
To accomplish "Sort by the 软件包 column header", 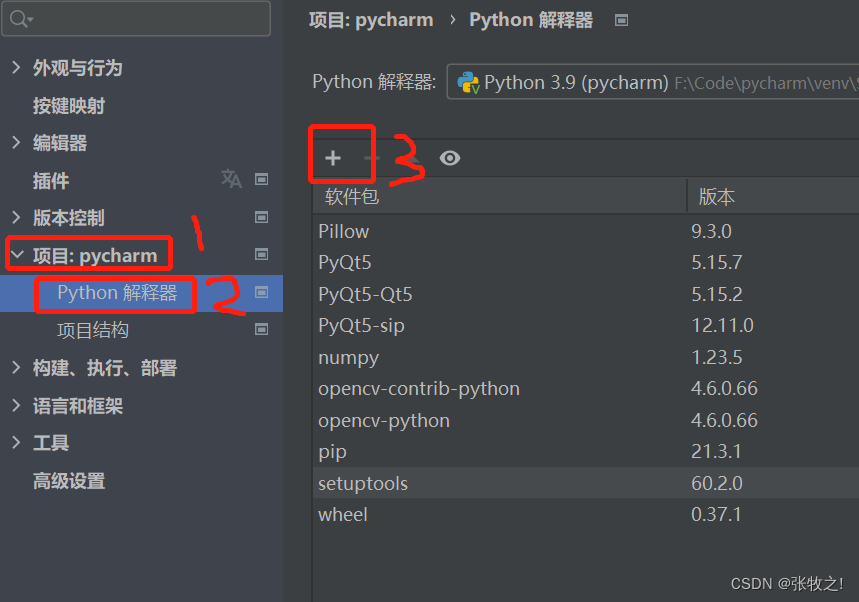I will tap(500, 196).
